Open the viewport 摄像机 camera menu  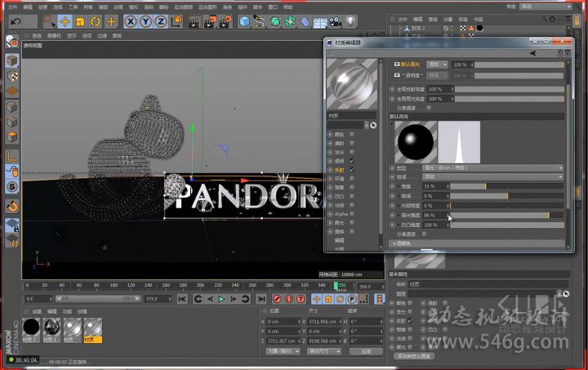tap(55, 36)
